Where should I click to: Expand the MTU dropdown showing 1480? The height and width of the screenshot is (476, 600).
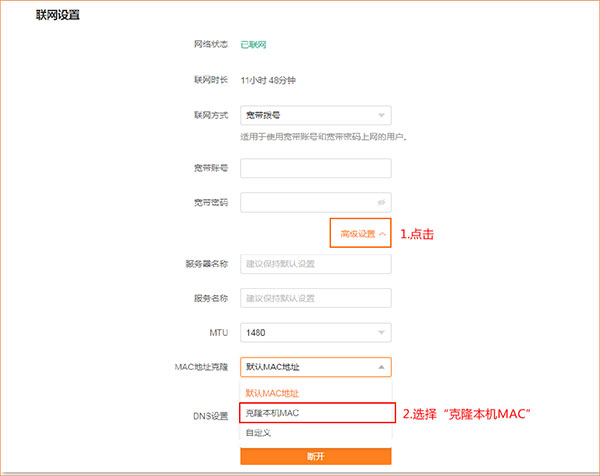315,332
